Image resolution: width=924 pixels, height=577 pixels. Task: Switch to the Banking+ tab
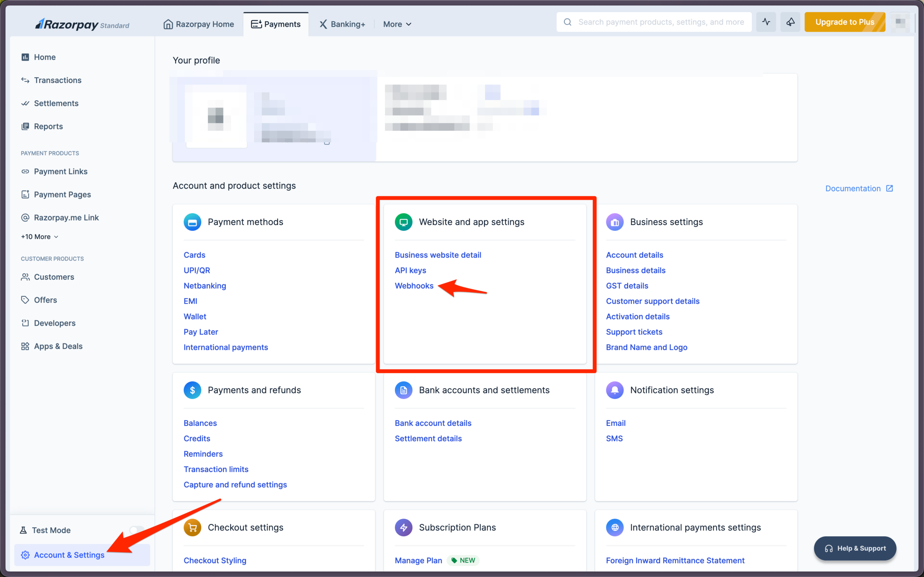pyautogui.click(x=343, y=24)
